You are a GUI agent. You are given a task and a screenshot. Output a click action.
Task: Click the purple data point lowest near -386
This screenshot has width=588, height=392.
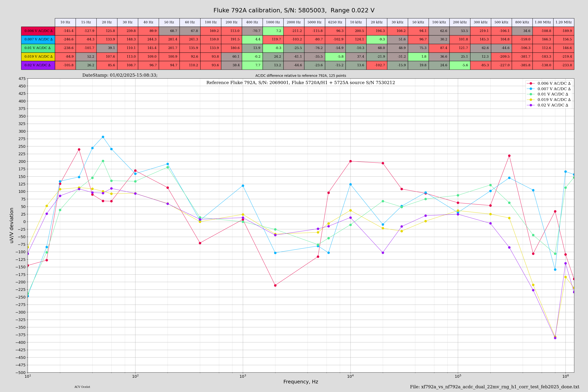click(555, 338)
